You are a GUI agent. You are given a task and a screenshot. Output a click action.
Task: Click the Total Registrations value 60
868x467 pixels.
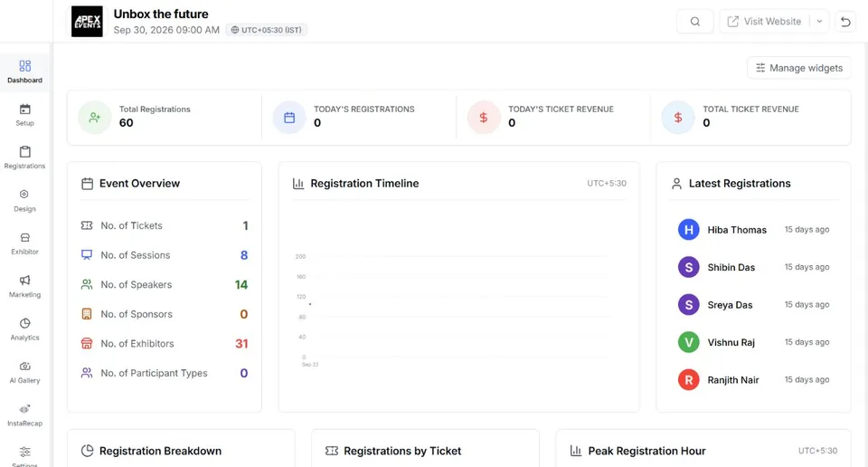click(x=127, y=123)
